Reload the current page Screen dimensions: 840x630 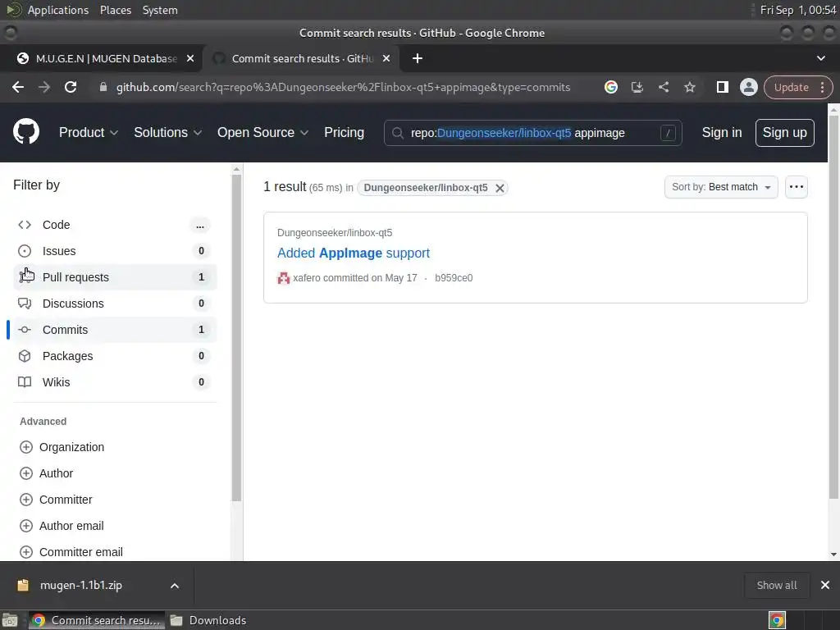coord(71,87)
